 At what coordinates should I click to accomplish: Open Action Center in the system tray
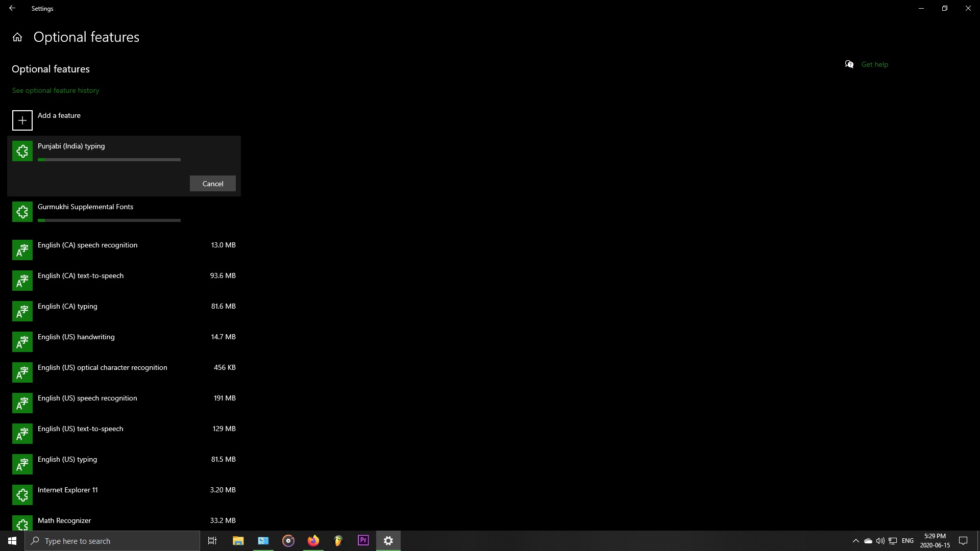(x=964, y=540)
